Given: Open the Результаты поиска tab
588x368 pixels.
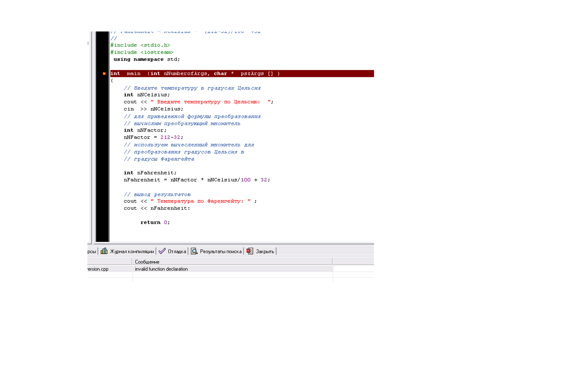Looking at the screenshot, I should (x=216, y=251).
